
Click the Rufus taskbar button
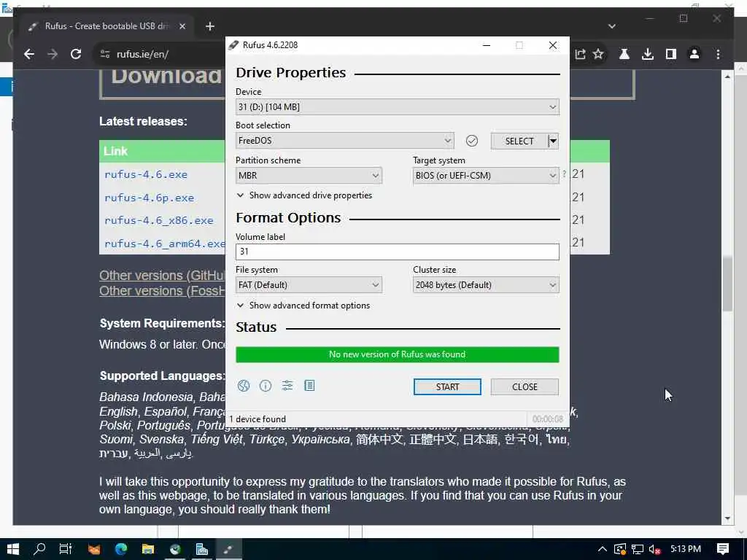[x=228, y=549]
